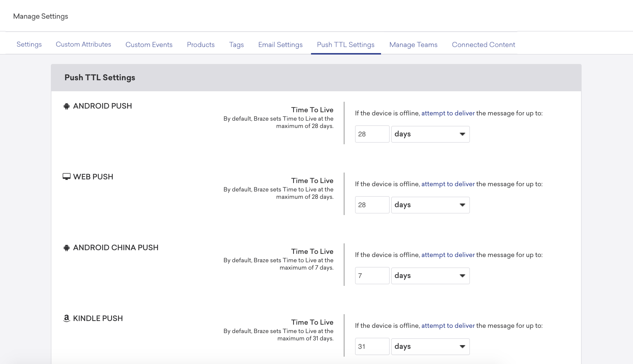Screen dimensions: 633x364
Task: Switch to the Manage Teams tab
Action: (413, 44)
